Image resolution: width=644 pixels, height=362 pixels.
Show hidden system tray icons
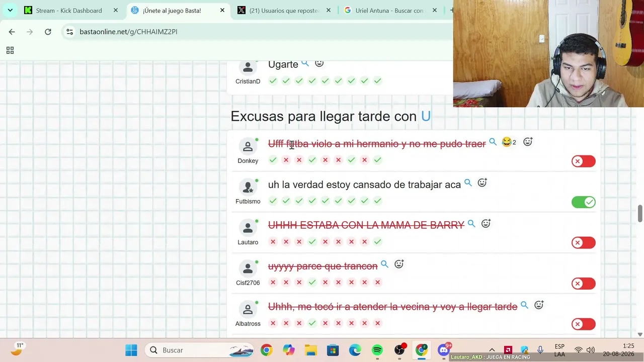click(492, 350)
